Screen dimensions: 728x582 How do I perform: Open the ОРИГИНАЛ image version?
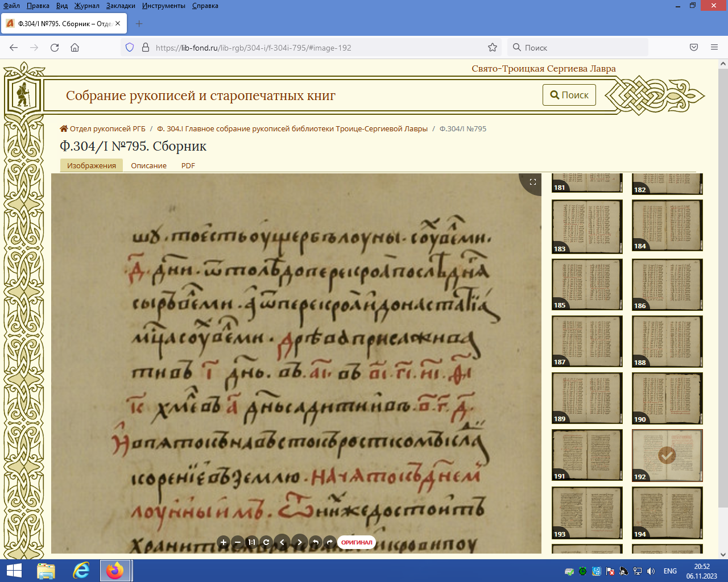point(357,542)
